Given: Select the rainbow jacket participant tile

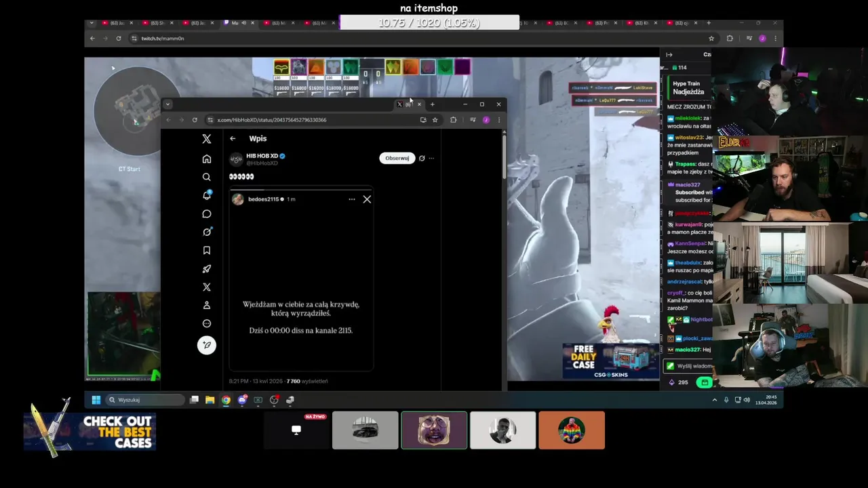Looking at the screenshot, I should [x=572, y=430].
